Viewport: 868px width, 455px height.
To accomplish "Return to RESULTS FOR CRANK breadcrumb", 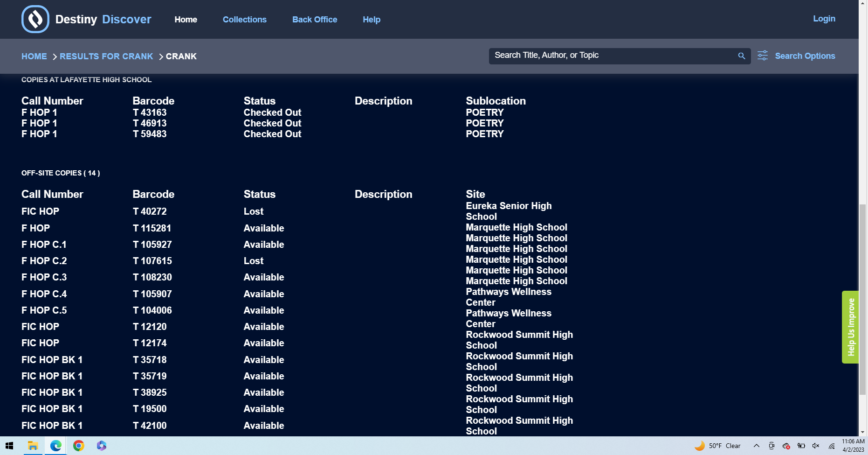I will point(106,56).
